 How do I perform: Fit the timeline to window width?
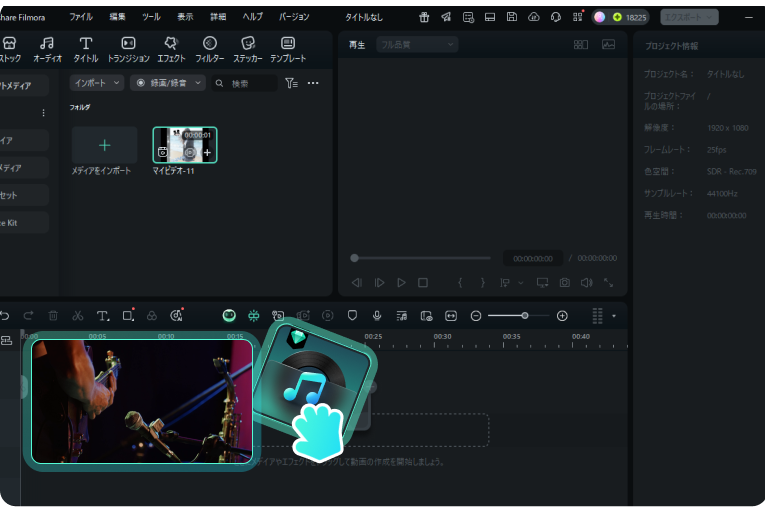point(451,316)
